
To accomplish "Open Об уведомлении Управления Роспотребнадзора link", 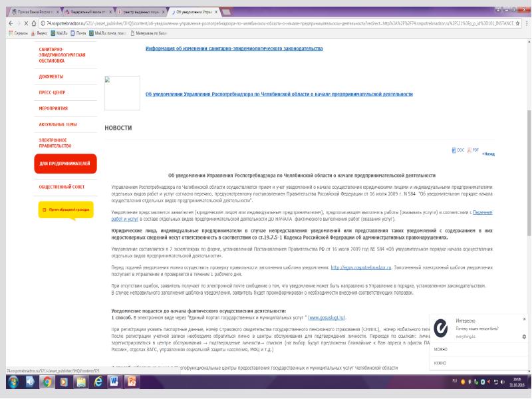I will click(279, 94).
